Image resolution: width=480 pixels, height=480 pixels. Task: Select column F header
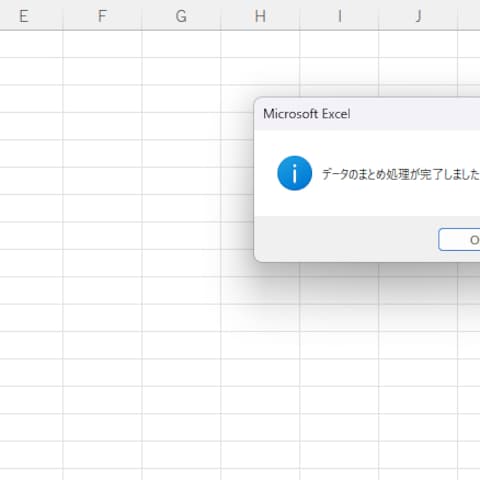(x=102, y=15)
